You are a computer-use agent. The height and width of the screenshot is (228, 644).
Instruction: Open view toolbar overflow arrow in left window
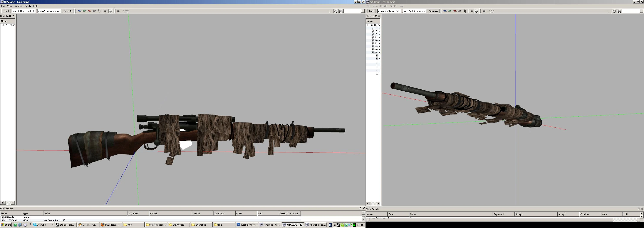pyautogui.click(x=111, y=11)
